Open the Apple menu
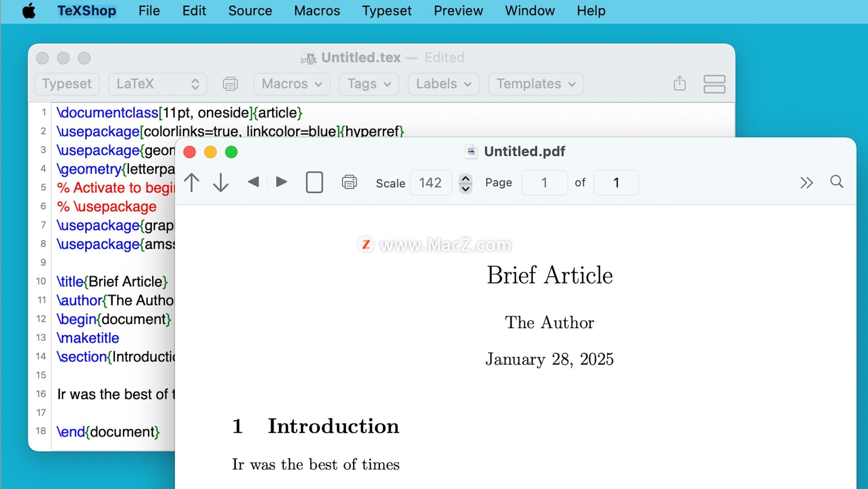This screenshot has width=868, height=489. 29,11
